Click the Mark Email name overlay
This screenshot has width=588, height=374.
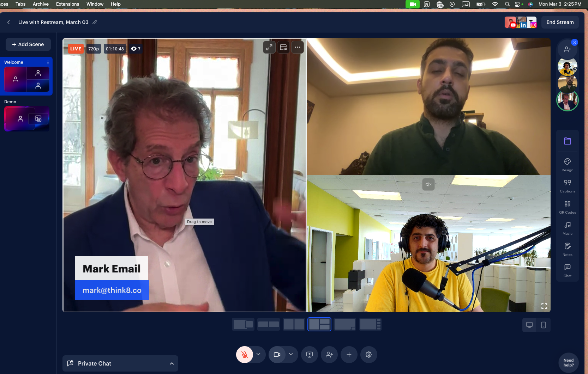112,268
